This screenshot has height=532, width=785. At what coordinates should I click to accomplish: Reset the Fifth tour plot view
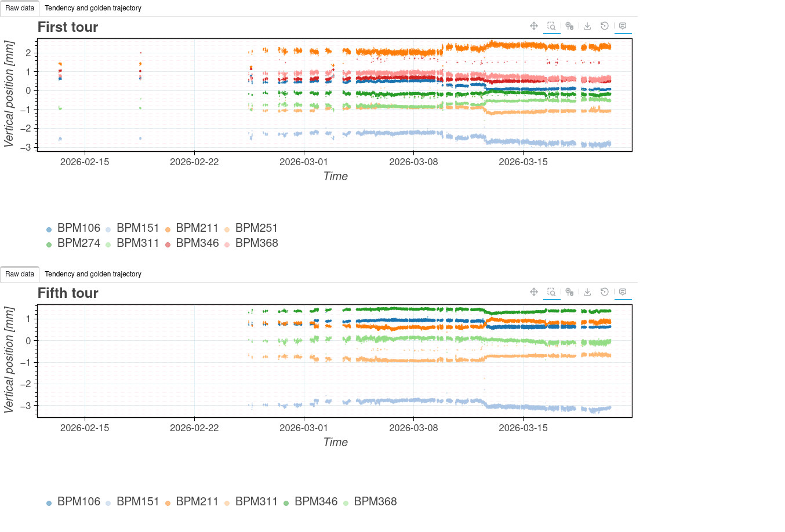605,292
